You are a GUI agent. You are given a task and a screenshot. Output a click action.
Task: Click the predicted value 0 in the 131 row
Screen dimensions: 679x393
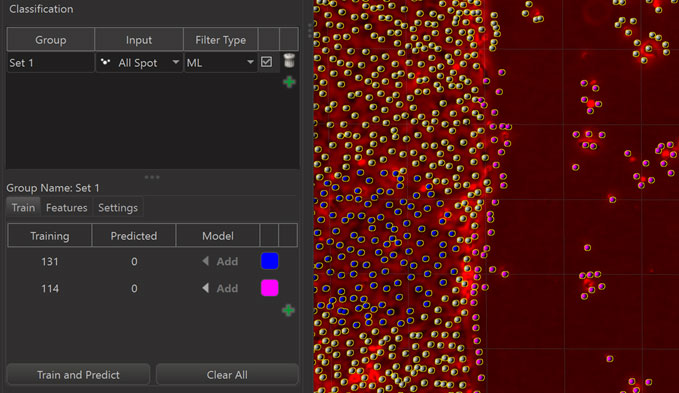coord(134,261)
